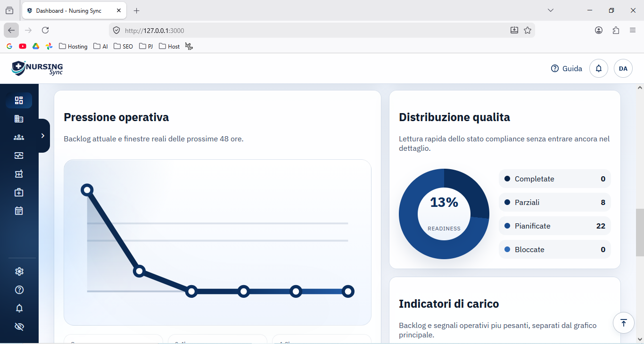Click the Indicatori di carico heading

coord(449,304)
